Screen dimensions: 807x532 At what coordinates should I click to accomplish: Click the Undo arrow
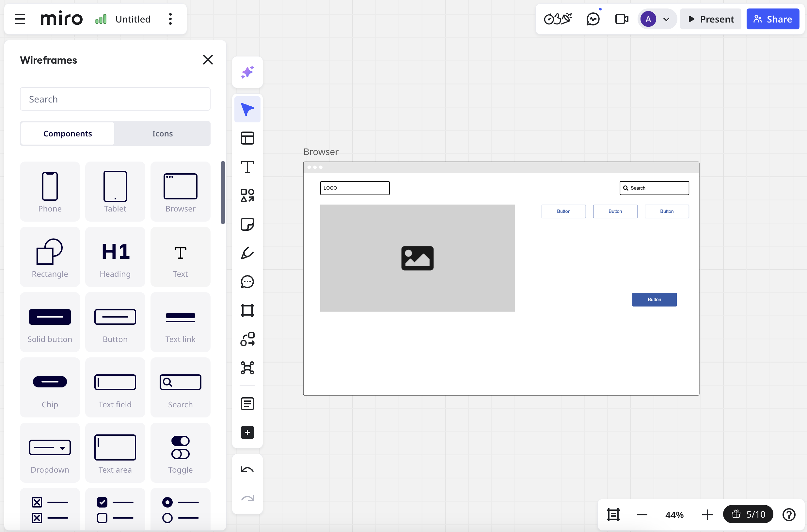pyautogui.click(x=247, y=470)
